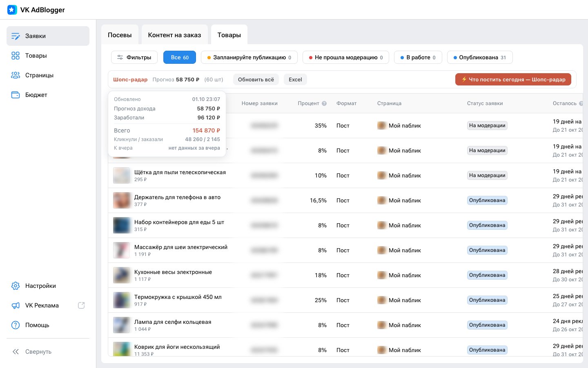The width and height of the screenshot is (588, 368).
Task: Click the 154 870 ₽ total in the popup
Action: click(206, 130)
